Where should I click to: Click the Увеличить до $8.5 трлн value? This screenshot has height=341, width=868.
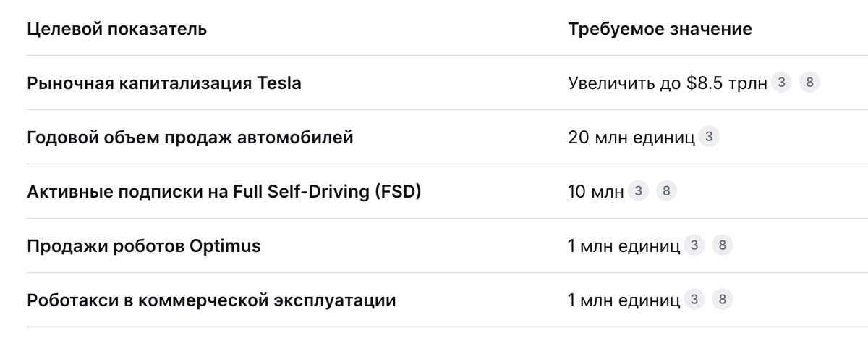click(x=668, y=83)
